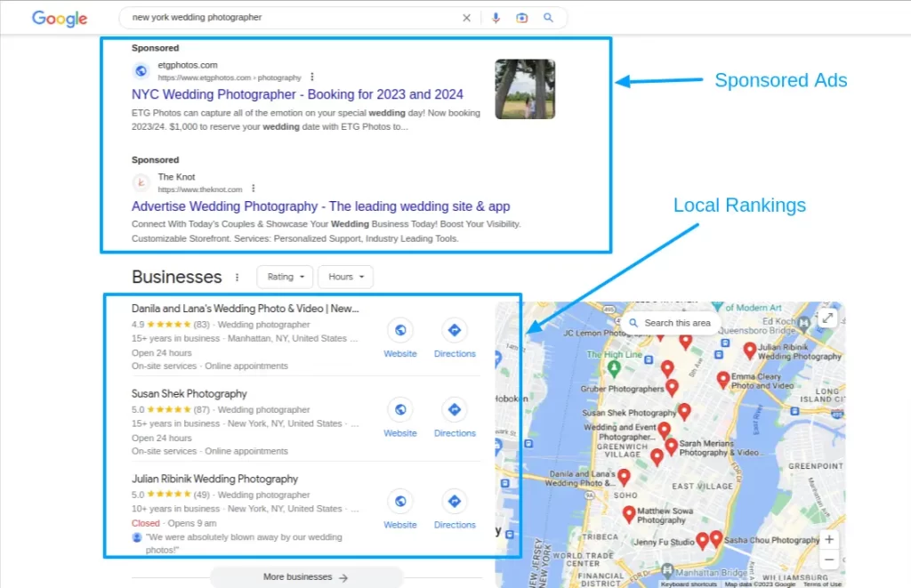The image size is (911, 588).
Task: Click the Emma Cleary Photo and Video map pin
Action: (722, 380)
